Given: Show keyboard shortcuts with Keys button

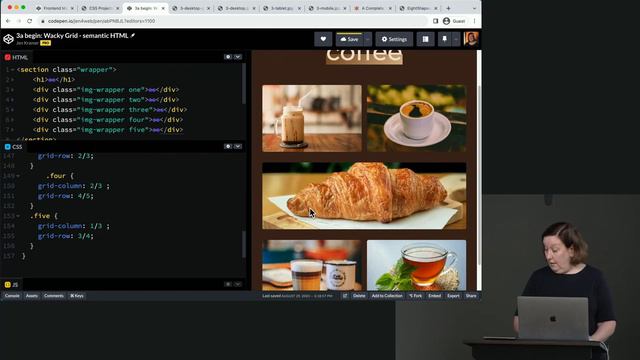Looking at the screenshot, I should [77, 296].
